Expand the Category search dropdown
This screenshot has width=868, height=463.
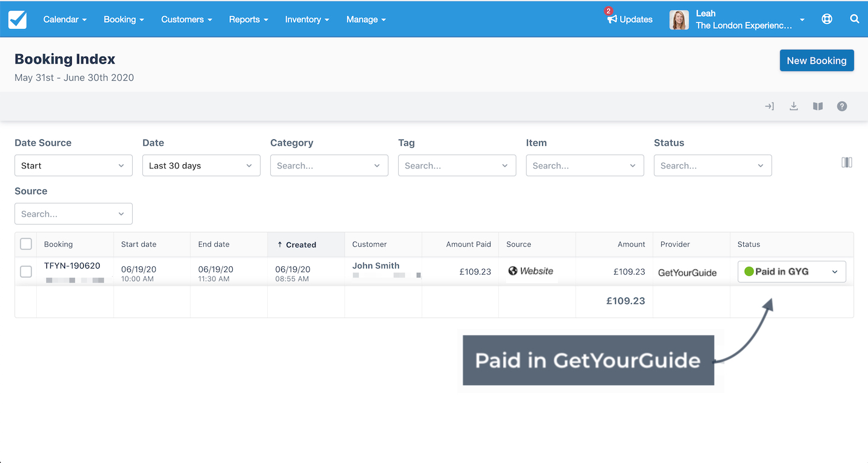click(329, 165)
